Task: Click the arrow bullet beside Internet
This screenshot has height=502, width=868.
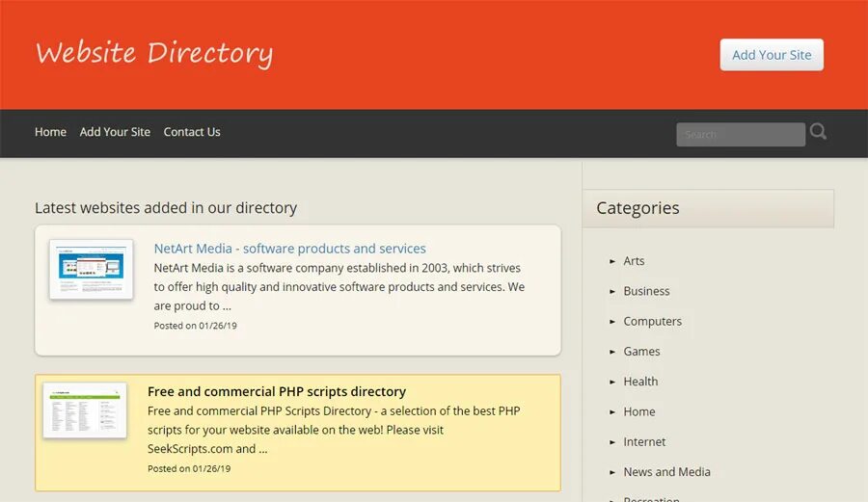Action: coord(612,442)
